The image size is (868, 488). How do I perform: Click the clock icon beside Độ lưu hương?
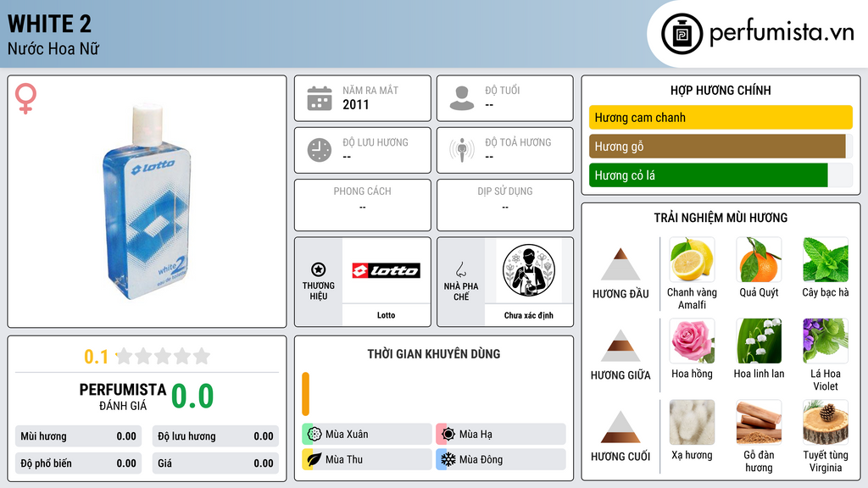320,150
